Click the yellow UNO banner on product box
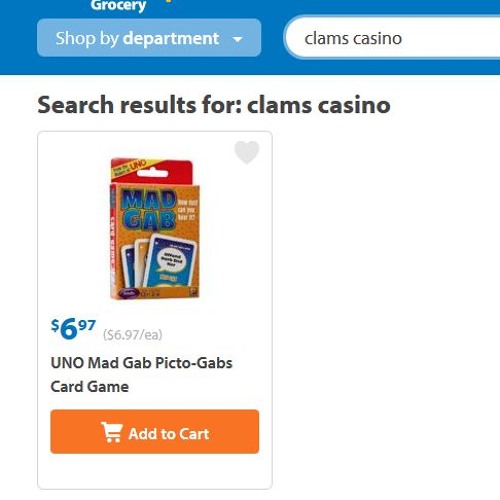Viewport: 500px width, 500px height. 129,168
